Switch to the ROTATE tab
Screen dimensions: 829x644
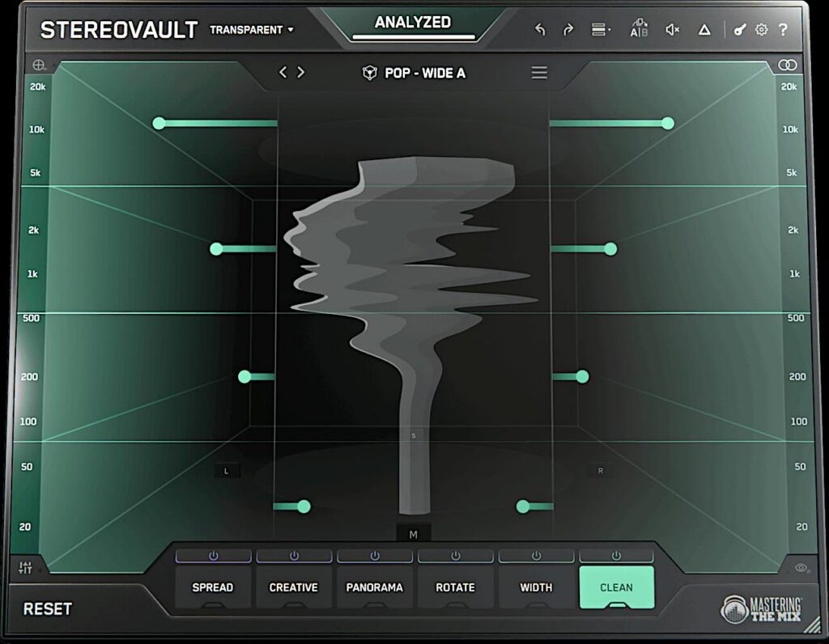(455, 587)
